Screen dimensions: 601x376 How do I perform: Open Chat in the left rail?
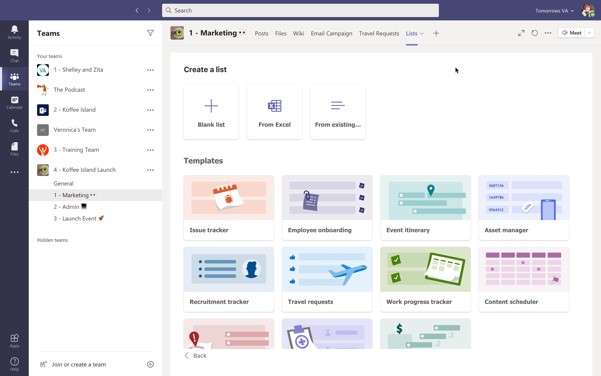click(14, 55)
